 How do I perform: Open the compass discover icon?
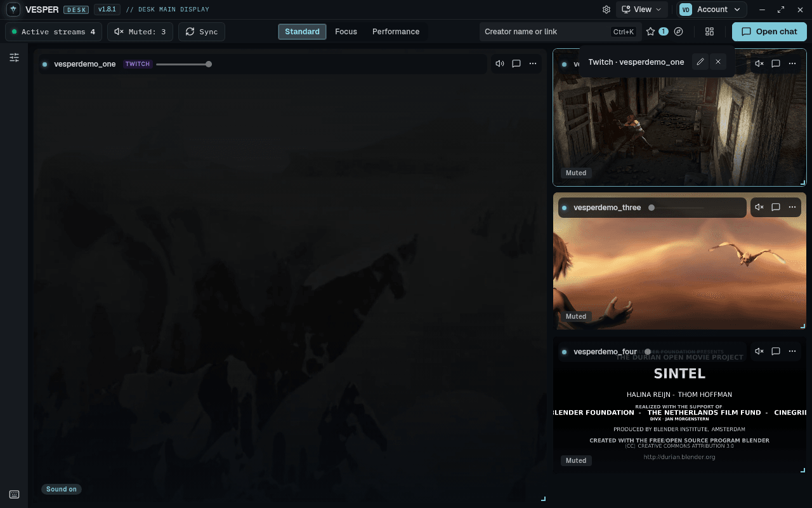coord(679,32)
